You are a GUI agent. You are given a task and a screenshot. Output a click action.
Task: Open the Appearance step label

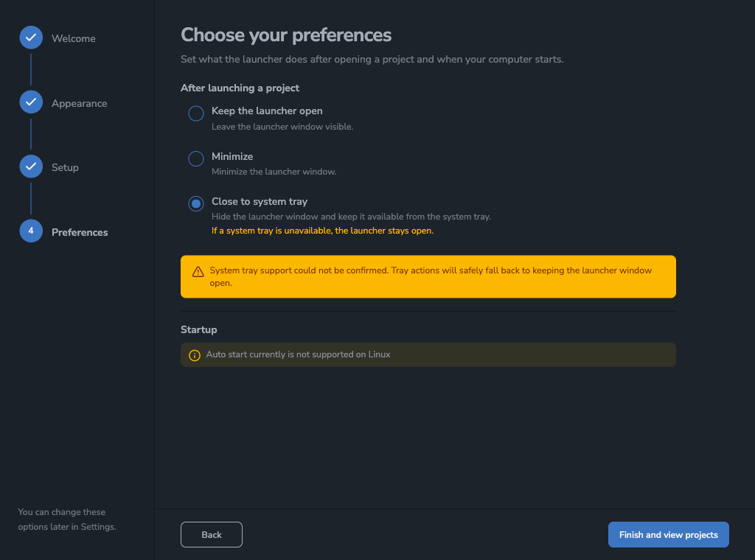click(x=80, y=103)
